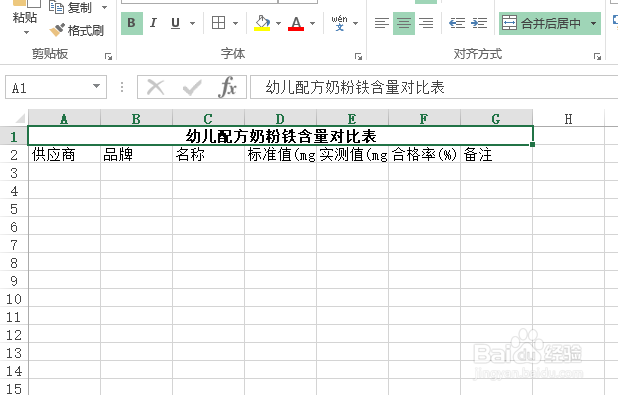This screenshot has height=395, width=618.
Task: Open phonetic guide dropdown arrow
Action: coord(356,23)
